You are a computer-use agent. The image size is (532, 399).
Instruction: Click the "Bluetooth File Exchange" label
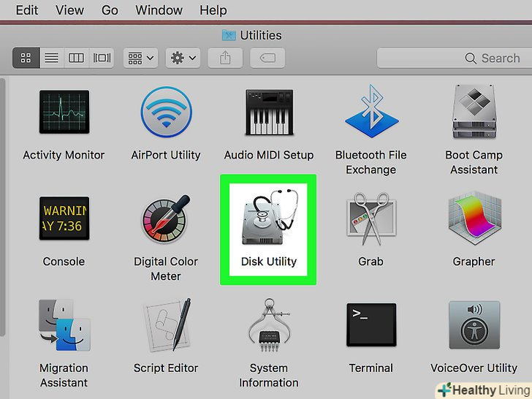point(371,162)
